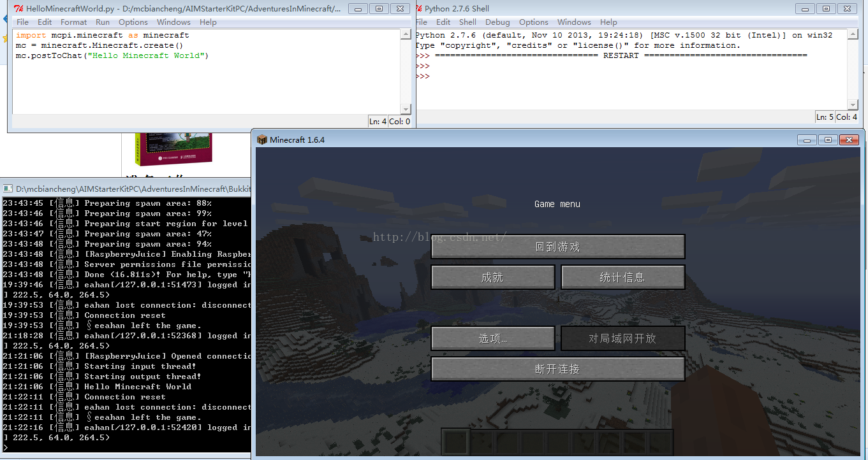The width and height of the screenshot is (868, 460).
Task: Minimize the Python 2.7.6 Shell window
Action: [805, 8]
